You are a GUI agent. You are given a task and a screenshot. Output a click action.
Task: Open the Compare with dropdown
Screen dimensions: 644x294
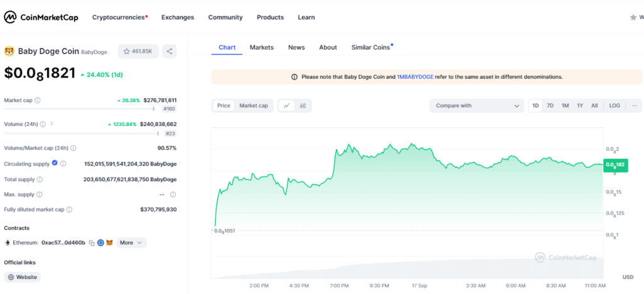tap(477, 106)
